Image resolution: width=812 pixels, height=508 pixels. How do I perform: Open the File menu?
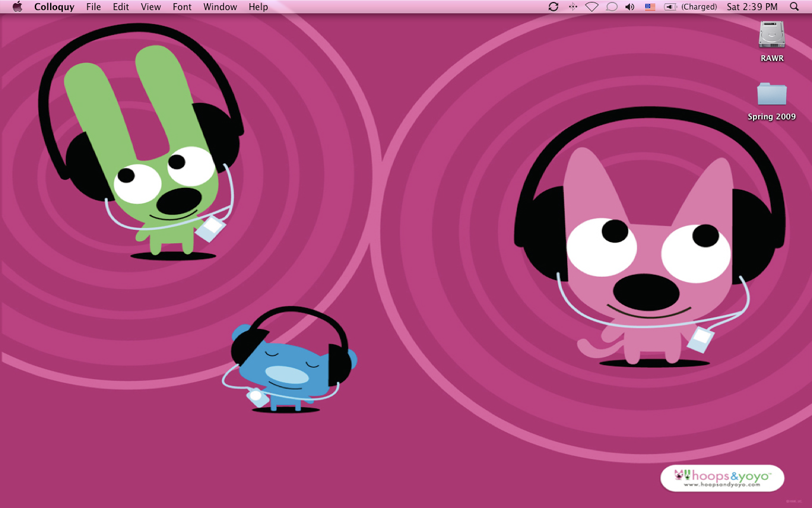[93, 7]
